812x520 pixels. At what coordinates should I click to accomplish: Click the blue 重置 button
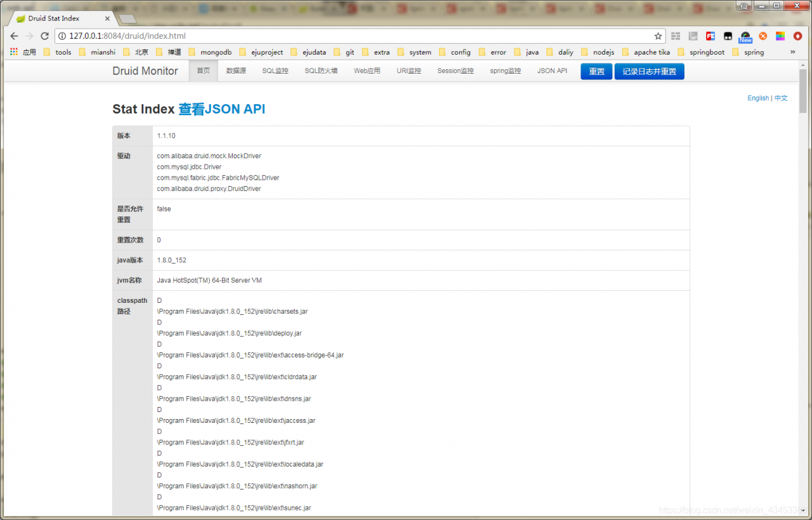click(597, 72)
